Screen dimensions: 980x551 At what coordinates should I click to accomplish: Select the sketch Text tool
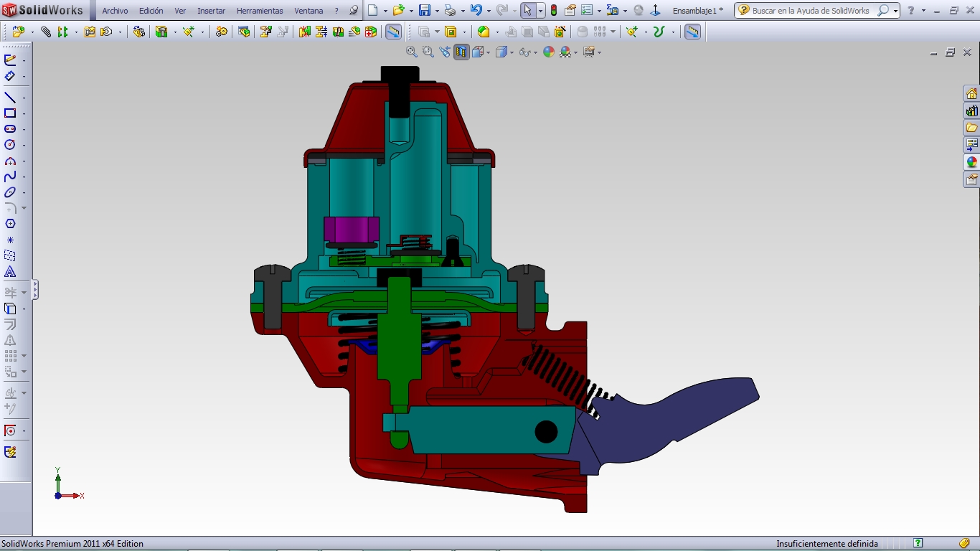[x=10, y=272]
